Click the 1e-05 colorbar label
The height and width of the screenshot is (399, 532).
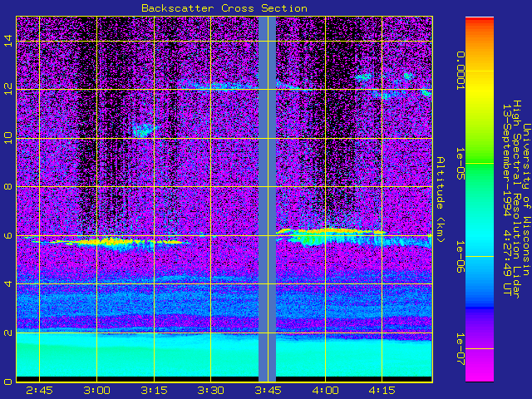460,163
